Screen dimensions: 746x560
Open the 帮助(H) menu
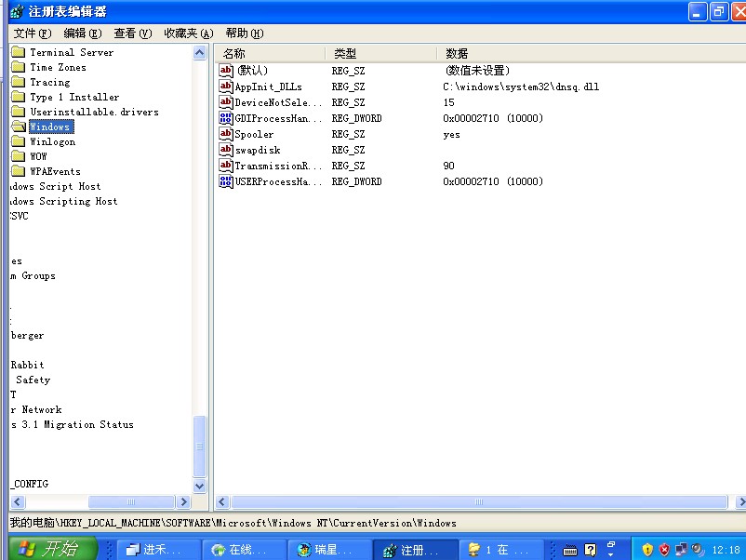[x=245, y=33]
